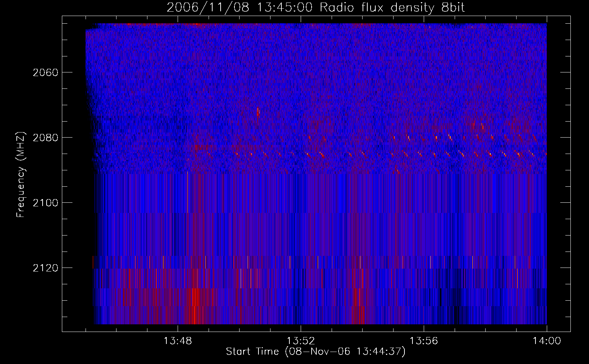Click the "Frequency (MHZ)" axis label
This screenshot has height=364, width=589.
(x=21, y=175)
